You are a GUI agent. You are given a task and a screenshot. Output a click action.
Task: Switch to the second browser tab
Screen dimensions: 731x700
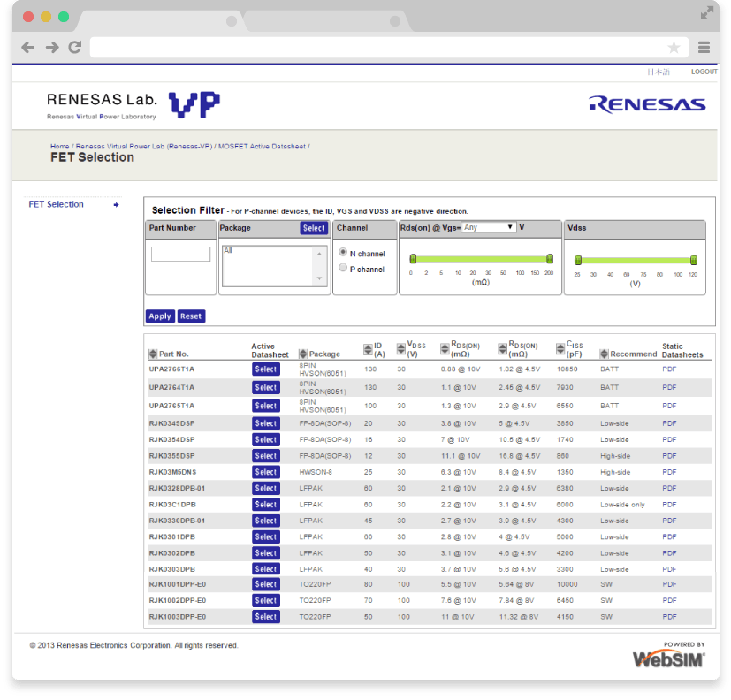(326, 21)
